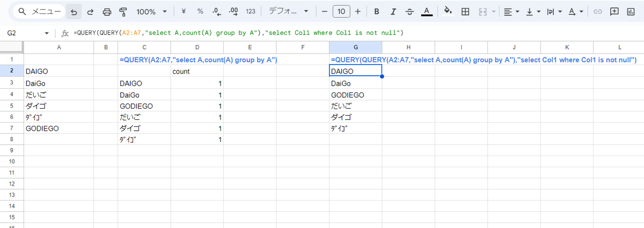Click the insert link icon
Viewport: 644px width, 228px height.
pyautogui.click(x=597, y=11)
